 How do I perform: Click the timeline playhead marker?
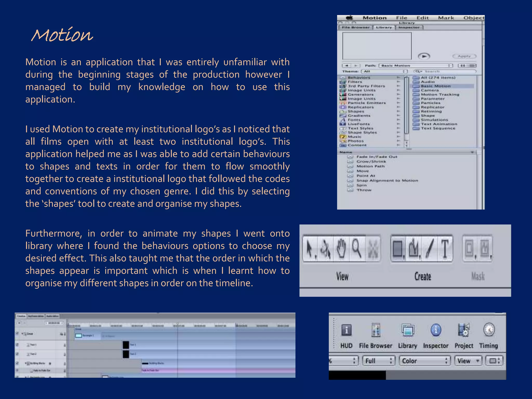tap(178, 325)
